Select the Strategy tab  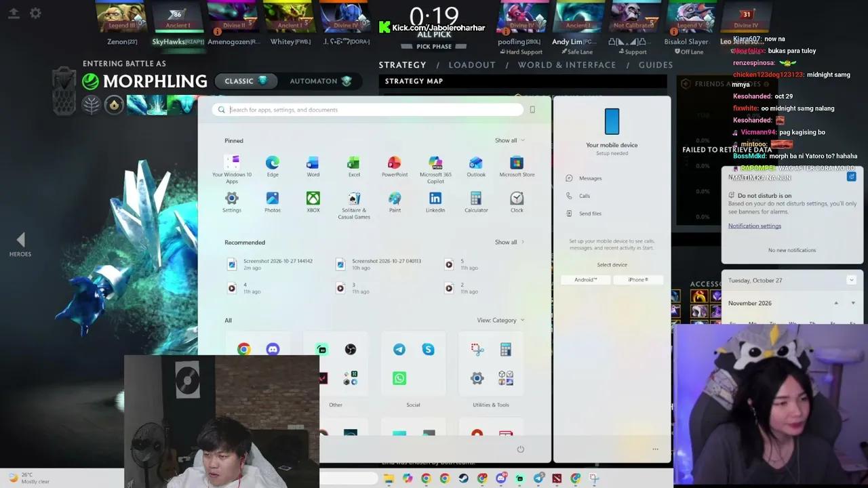click(402, 65)
